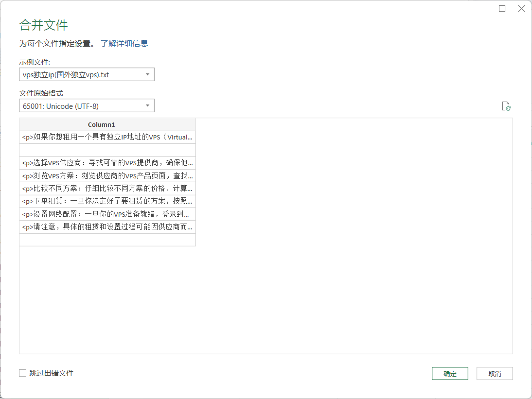The height and width of the screenshot is (399, 532).
Task: Close the 合并文件 dialog
Action: (521, 9)
